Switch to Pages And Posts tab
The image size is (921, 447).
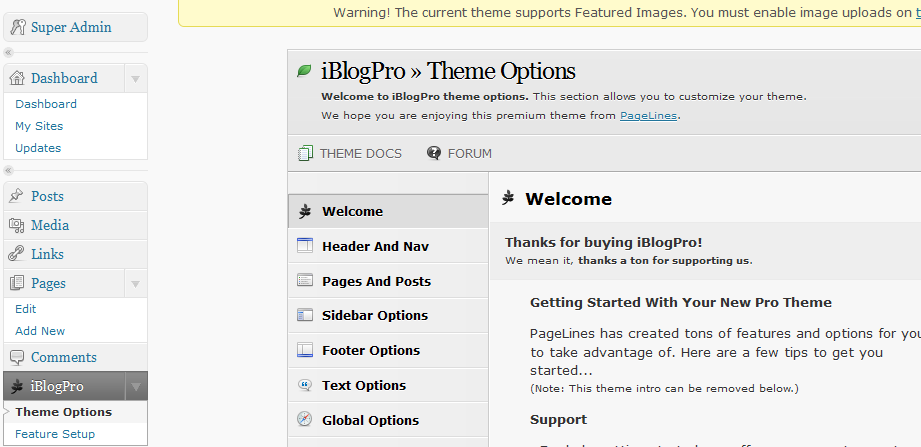pos(388,281)
